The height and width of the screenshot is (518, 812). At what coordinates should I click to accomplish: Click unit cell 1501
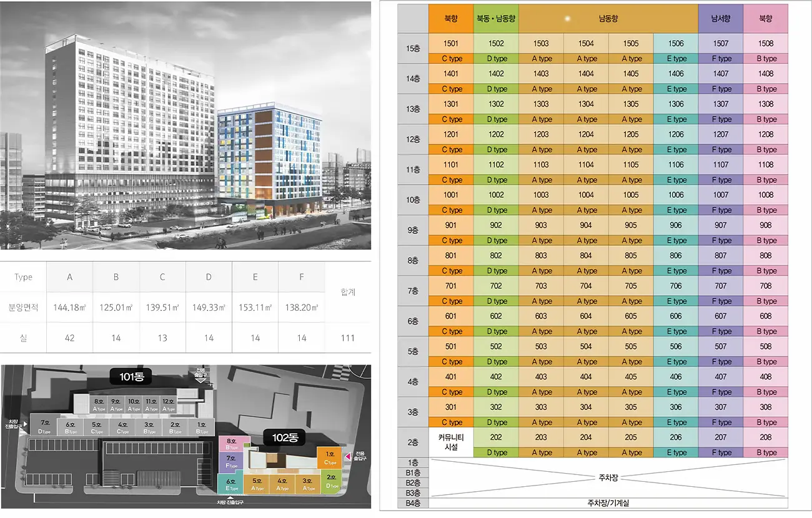click(451, 44)
